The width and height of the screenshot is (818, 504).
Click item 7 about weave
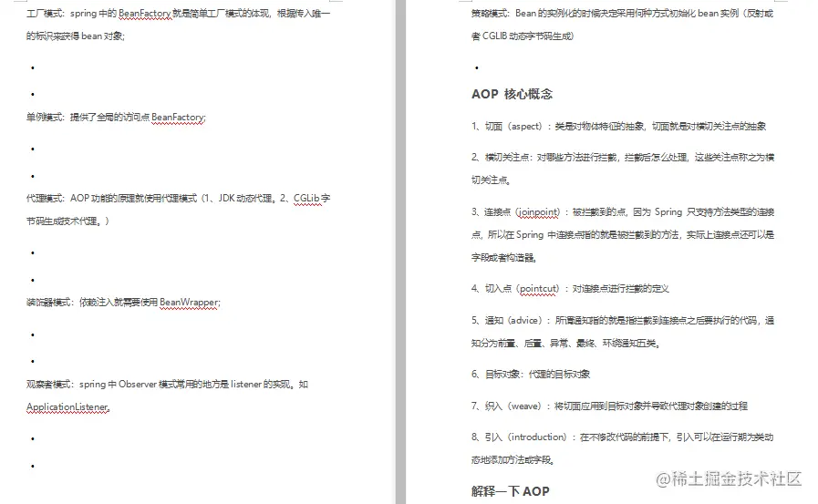(609, 406)
